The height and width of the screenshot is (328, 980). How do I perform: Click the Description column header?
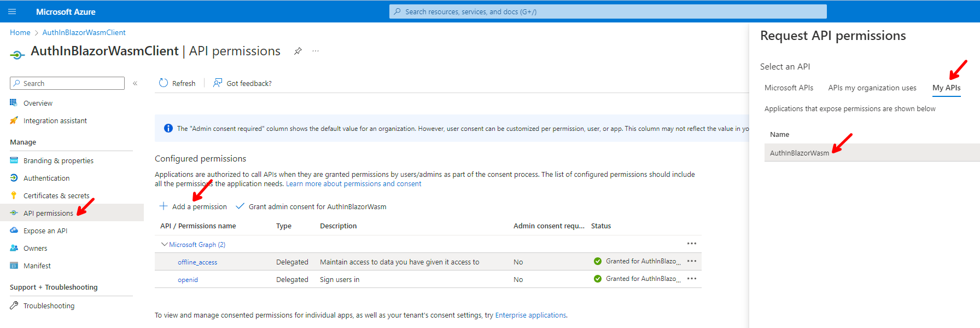(x=338, y=226)
